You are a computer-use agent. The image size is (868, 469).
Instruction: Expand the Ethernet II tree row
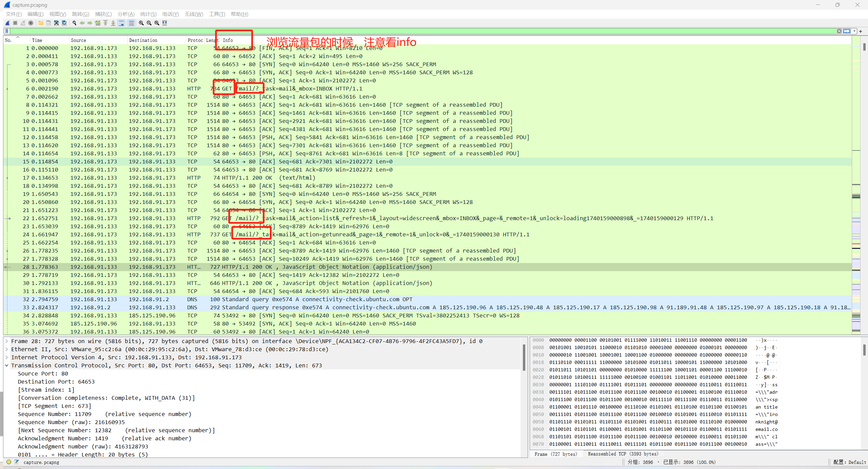7,349
